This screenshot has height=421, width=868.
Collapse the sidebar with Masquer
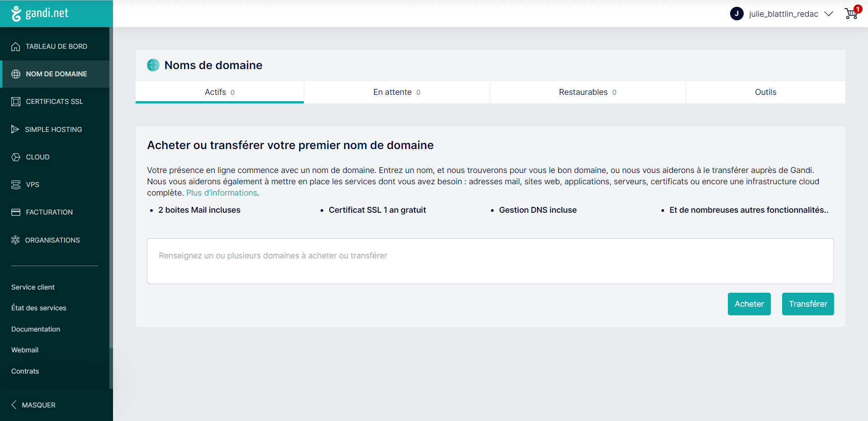33,405
